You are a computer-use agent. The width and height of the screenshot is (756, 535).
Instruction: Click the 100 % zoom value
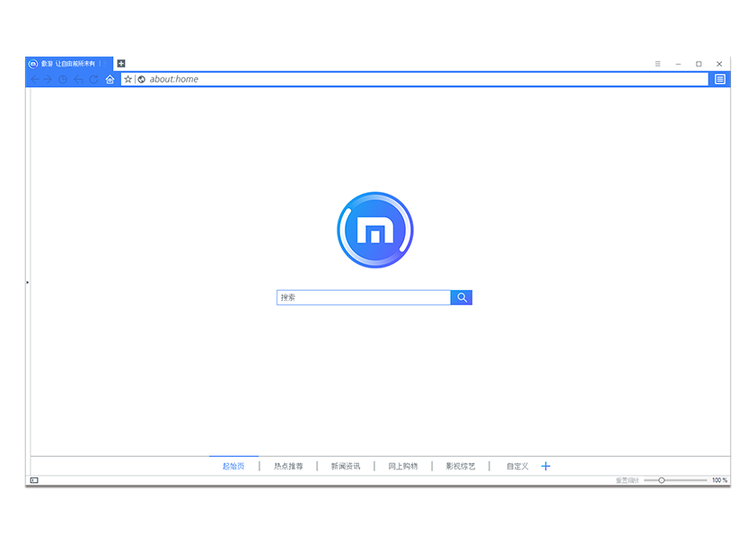(719, 480)
